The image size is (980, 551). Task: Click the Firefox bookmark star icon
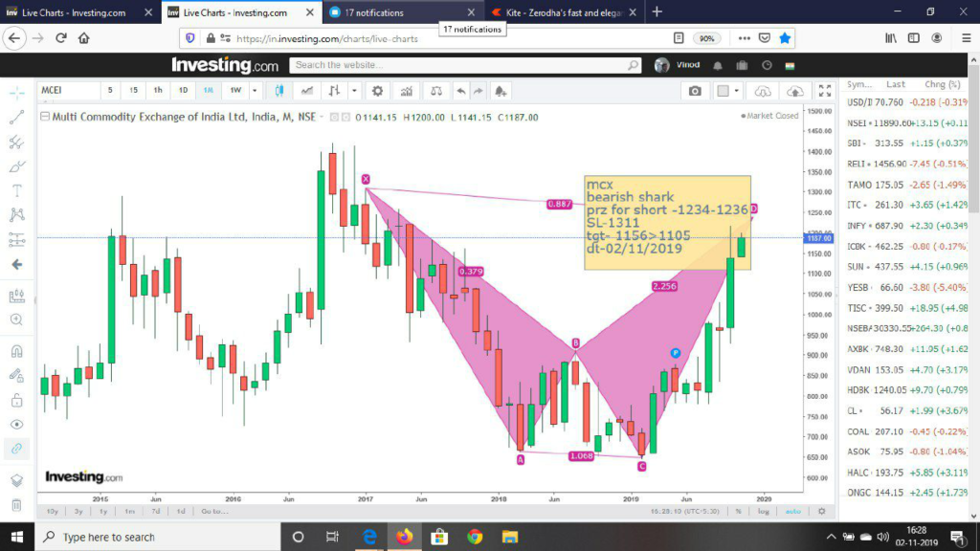tap(785, 38)
